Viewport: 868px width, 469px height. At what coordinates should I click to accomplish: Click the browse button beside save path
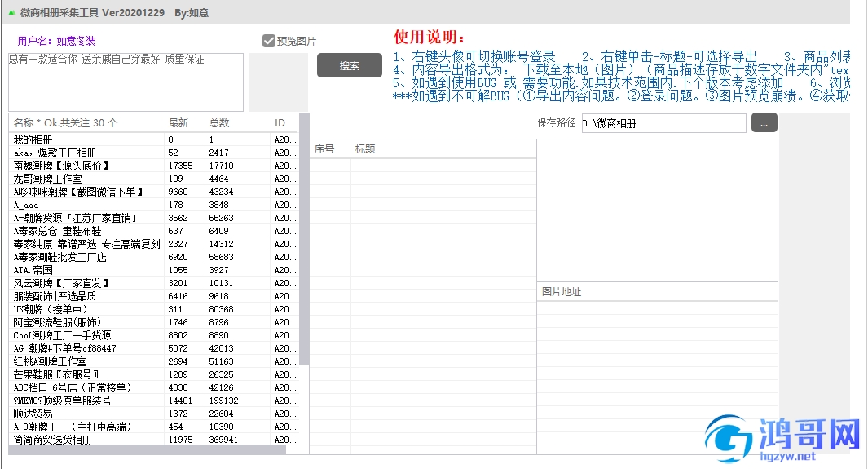[764, 123]
